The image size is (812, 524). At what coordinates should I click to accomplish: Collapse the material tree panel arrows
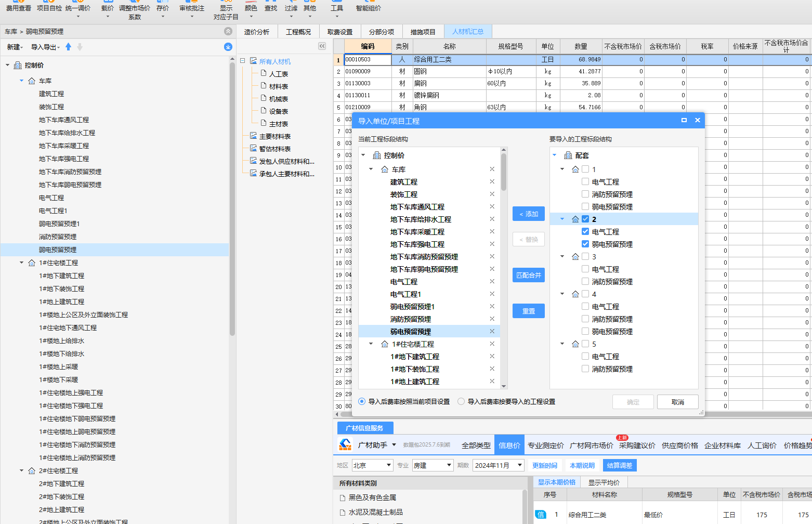tap(322, 46)
